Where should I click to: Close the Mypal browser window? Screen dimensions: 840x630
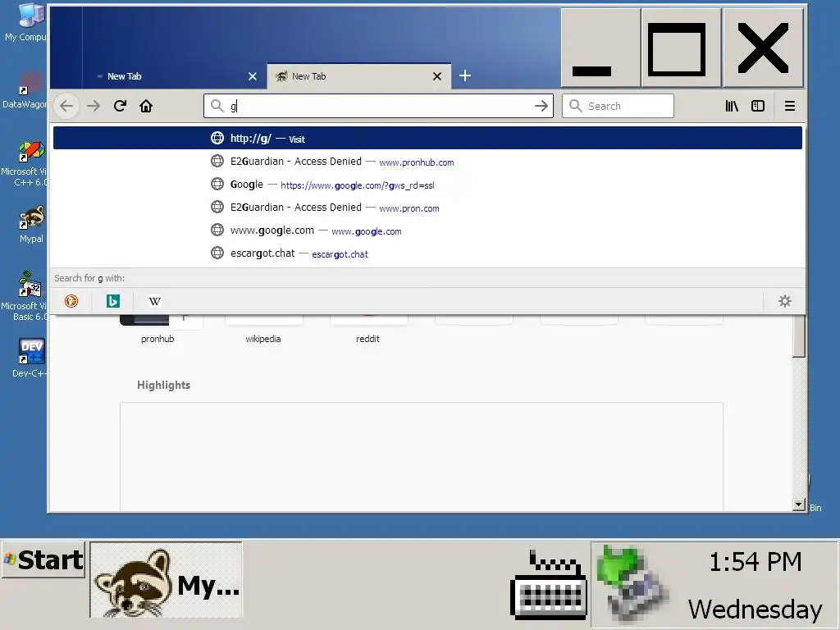coord(764,47)
